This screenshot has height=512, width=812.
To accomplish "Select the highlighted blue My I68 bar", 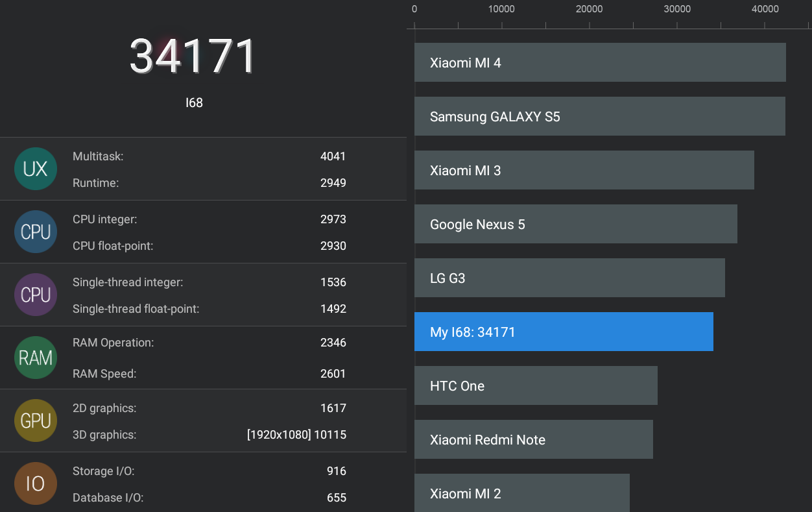I will [564, 332].
